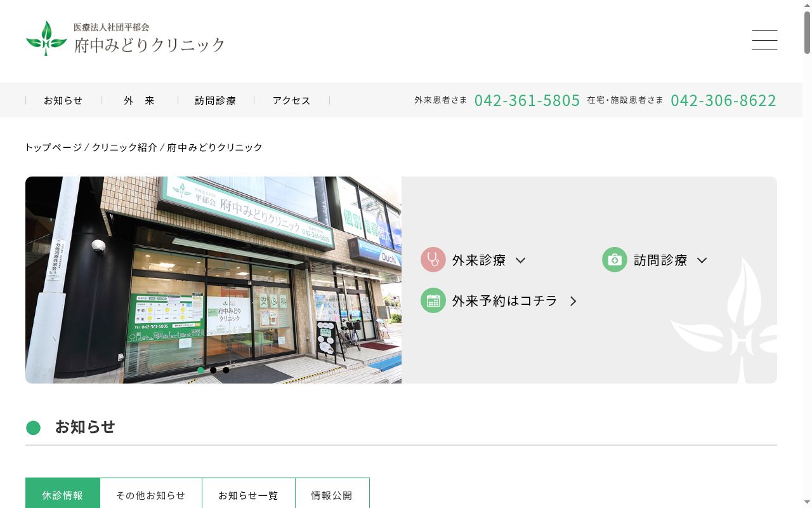
Task: Open お知らせ in navigation bar
Action: pyautogui.click(x=63, y=100)
